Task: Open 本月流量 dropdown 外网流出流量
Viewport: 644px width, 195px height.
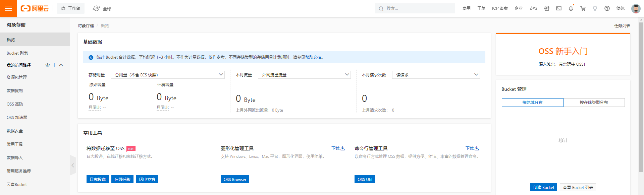Action: pyautogui.click(x=304, y=75)
